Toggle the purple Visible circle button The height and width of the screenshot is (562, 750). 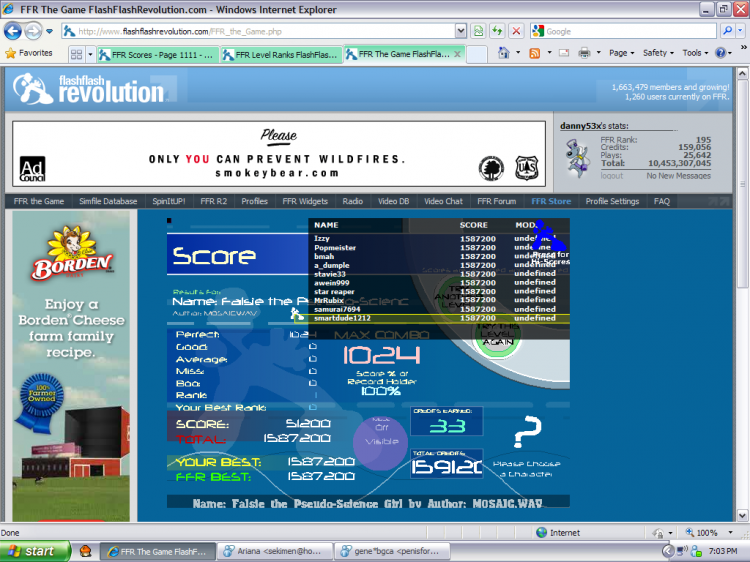[381, 441]
